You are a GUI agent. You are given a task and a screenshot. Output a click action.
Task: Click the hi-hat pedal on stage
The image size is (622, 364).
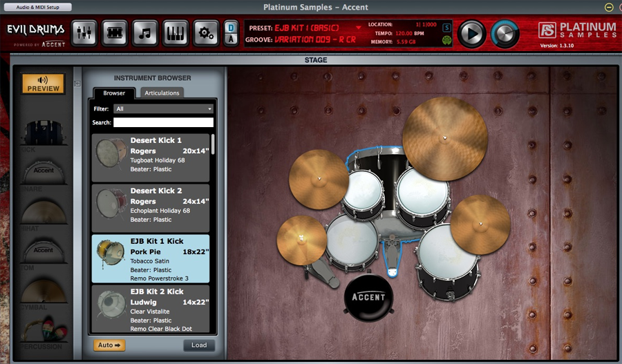[322, 274]
